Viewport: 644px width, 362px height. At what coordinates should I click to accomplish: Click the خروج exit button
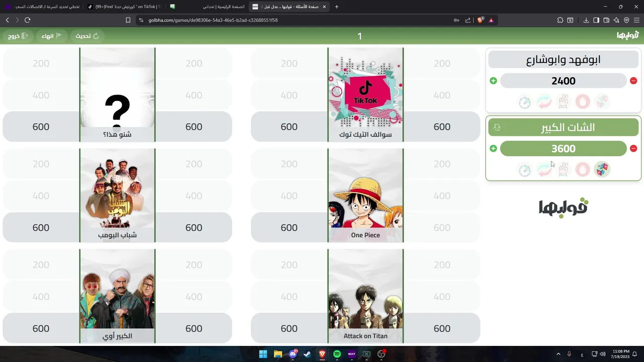[x=18, y=36]
